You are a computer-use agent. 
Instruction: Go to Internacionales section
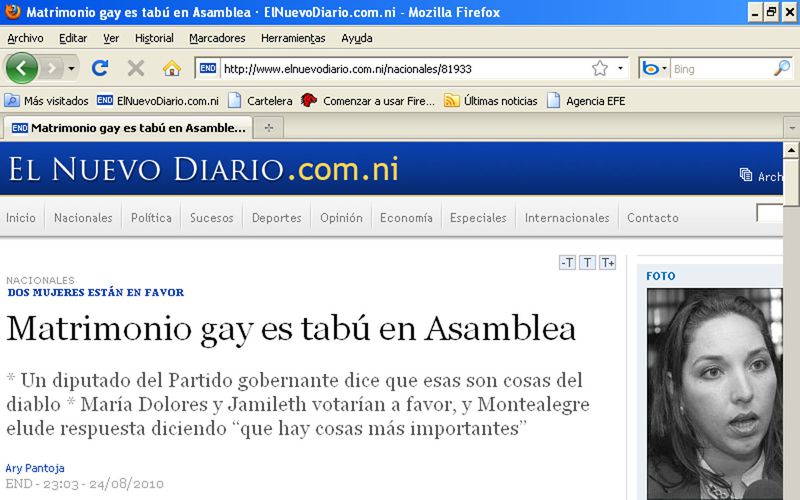[x=567, y=218]
